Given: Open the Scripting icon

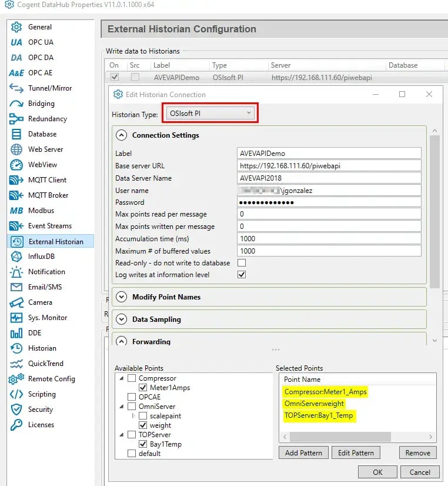Looking at the screenshot, I should click(16, 394).
